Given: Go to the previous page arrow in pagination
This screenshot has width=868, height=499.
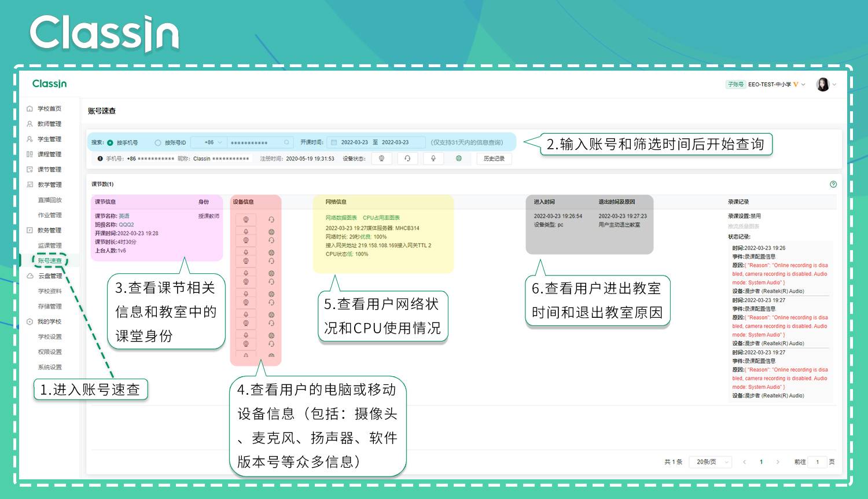Looking at the screenshot, I should point(744,462).
